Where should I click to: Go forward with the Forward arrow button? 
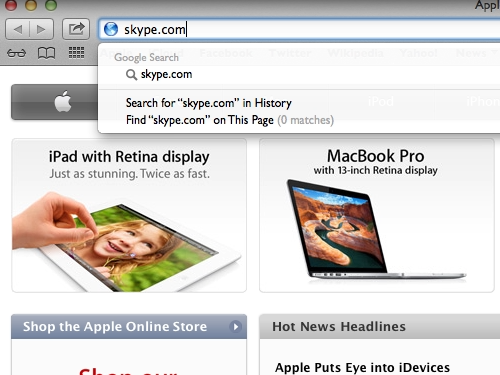pos(42,29)
